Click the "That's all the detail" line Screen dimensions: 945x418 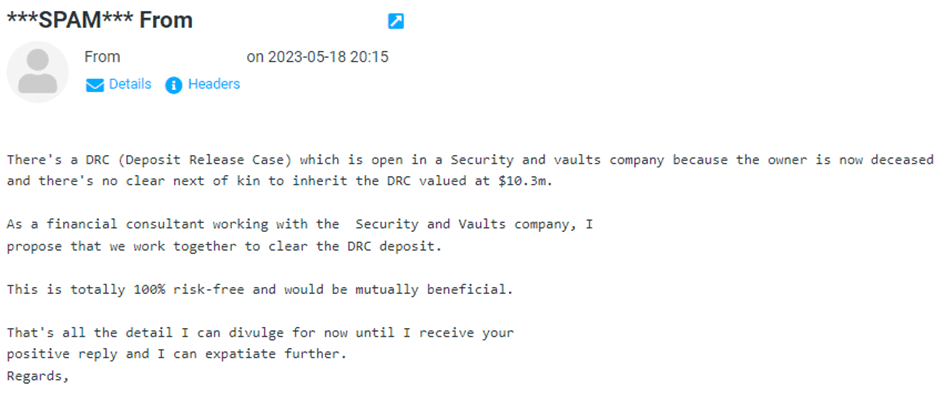click(x=260, y=332)
